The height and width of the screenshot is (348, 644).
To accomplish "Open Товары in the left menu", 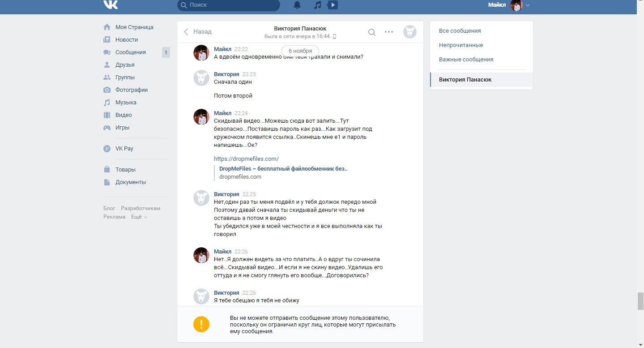I will pos(125,170).
